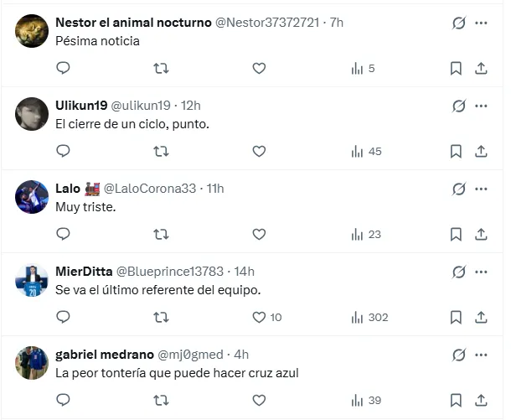Share Lalo's "Muy triste" tweet

pos(481,235)
